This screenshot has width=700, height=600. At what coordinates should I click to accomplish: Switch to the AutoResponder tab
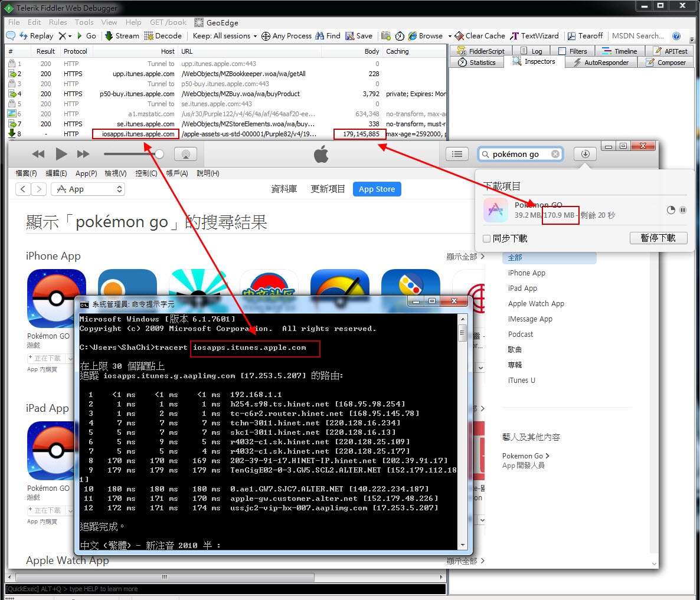click(x=601, y=63)
